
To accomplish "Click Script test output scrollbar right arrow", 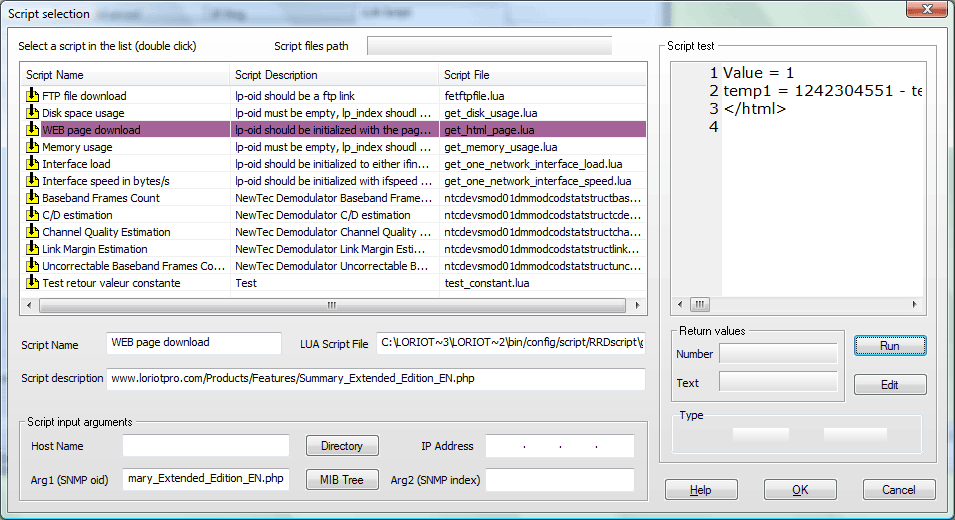I will point(914,304).
